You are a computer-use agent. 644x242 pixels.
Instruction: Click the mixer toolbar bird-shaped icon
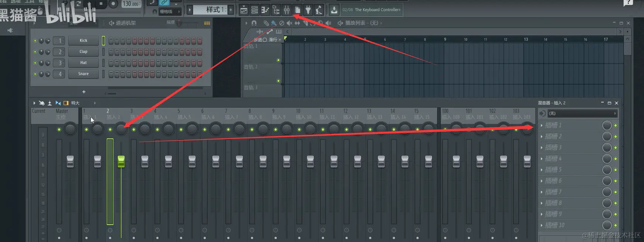[x=42, y=103]
